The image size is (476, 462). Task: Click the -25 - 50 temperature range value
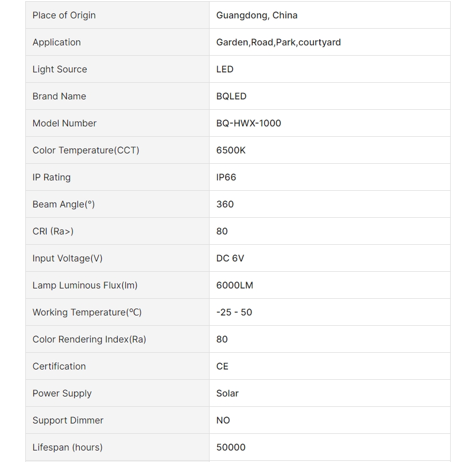(234, 312)
